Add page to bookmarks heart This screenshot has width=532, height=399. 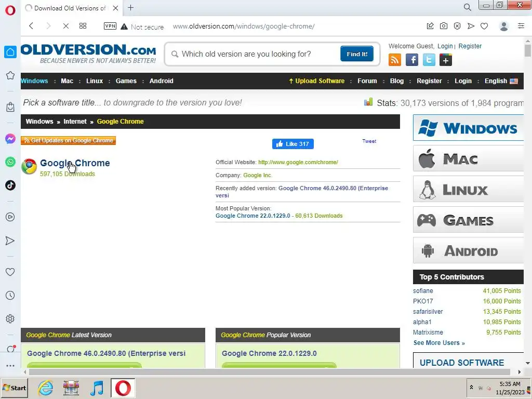point(484,26)
